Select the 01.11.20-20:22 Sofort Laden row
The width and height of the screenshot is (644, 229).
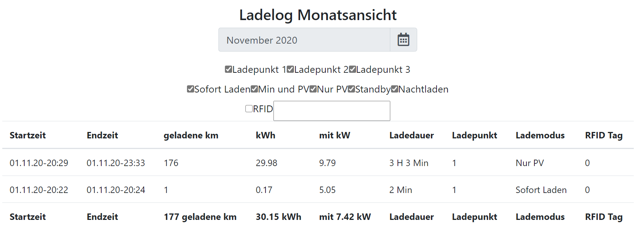pos(39,190)
